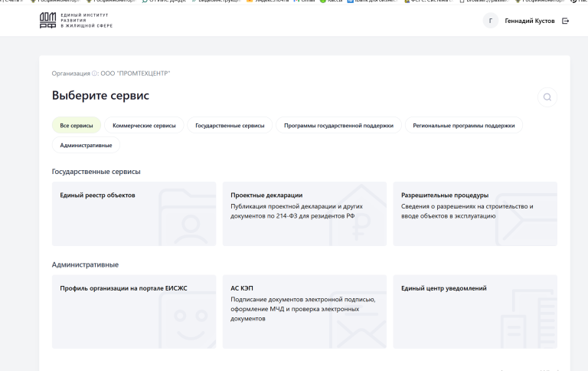The height and width of the screenshot is (371, 588).
Task: Click the DOM.RF logo
Action: click(47, 20)
